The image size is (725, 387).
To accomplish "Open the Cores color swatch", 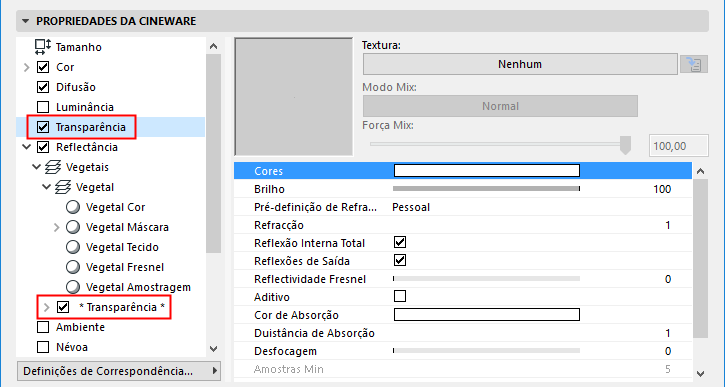I will click(x=486, y=171).
